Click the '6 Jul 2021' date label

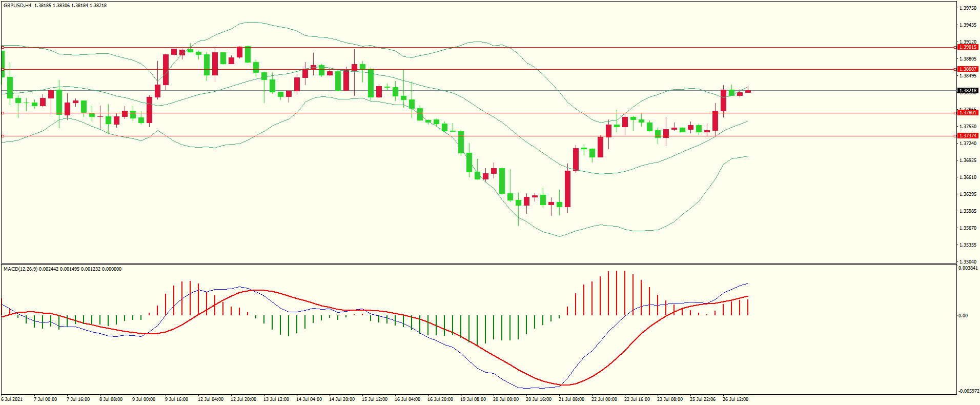(x=12, y=399)
